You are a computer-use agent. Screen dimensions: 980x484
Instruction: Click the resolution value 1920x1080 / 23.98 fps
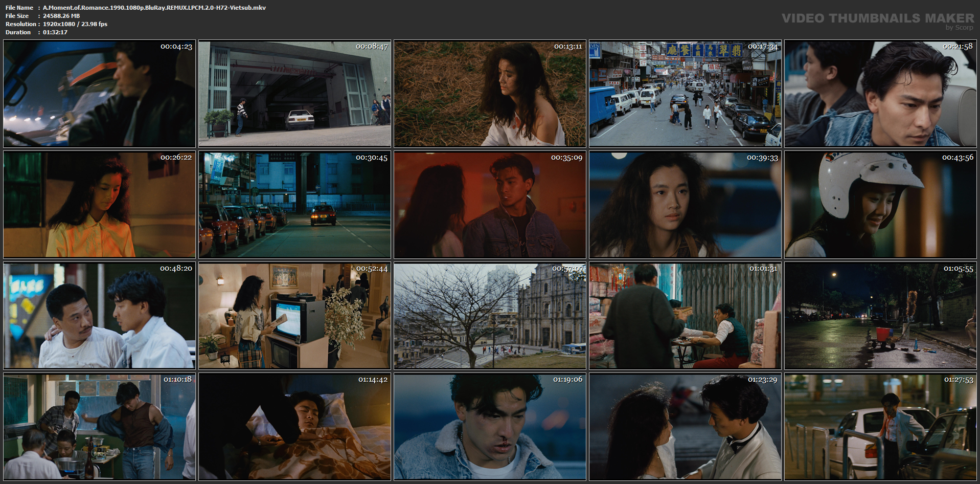75,24
